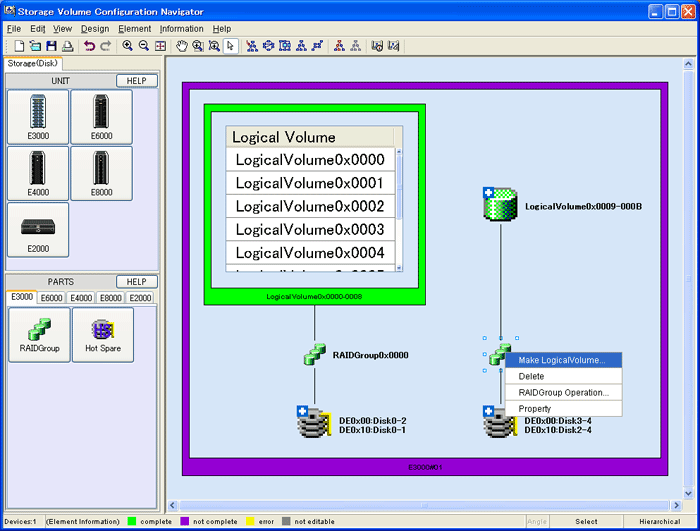
Task: Switch to the E6000 parts tab
Action: 51,297
